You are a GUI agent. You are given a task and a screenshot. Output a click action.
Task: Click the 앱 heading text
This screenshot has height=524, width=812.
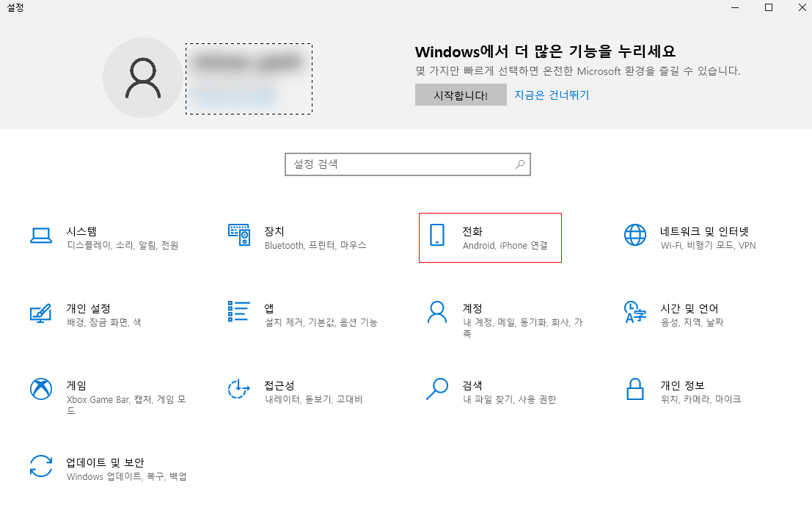269,308
